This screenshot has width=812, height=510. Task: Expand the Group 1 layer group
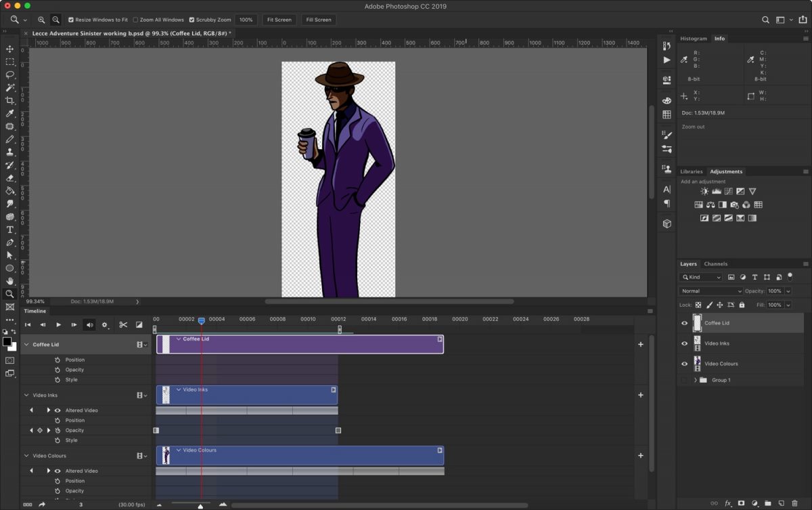(696, 380)
